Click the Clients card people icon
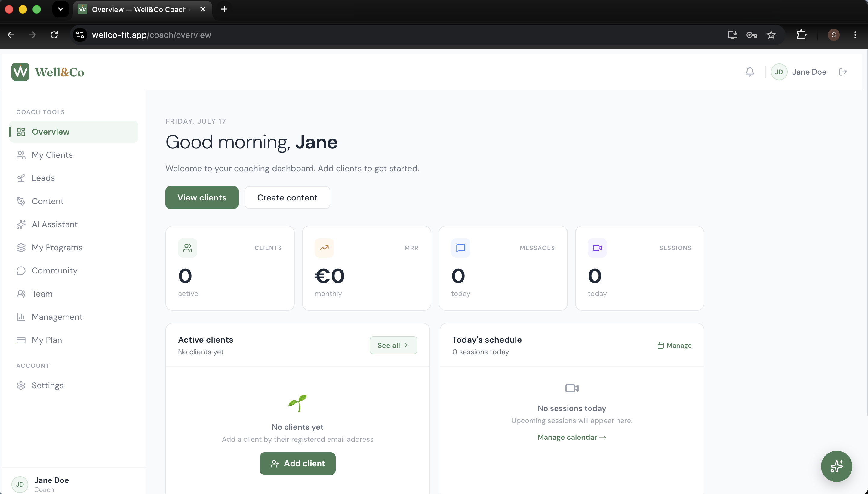Screen dimensions: 868x494 (x=187, y=248)
